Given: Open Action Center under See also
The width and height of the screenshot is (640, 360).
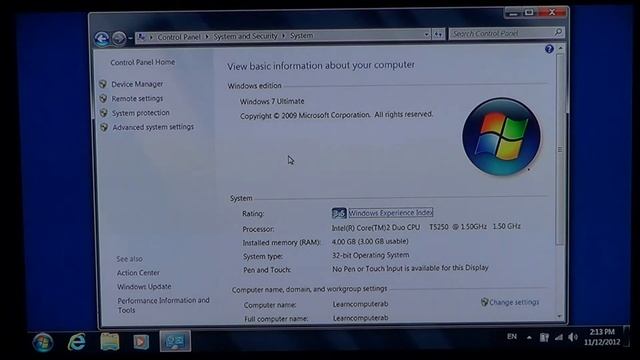Looking at the screenshot, I should click(138, 273).
